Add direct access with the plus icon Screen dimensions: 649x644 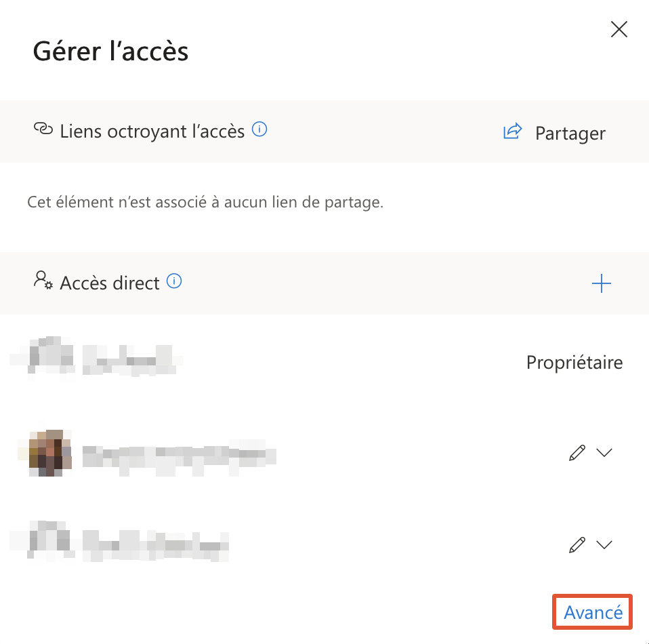(602, 283)
